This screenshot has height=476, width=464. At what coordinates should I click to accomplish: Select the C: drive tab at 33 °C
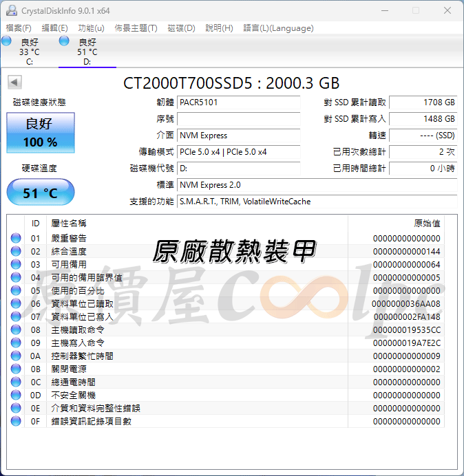pyautogui.click(x=29, y=52)
